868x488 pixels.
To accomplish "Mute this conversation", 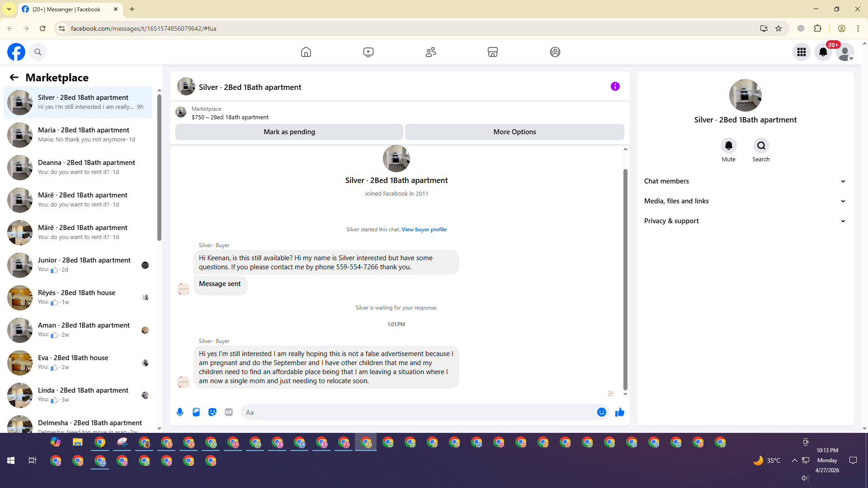I will click(728, 146).
